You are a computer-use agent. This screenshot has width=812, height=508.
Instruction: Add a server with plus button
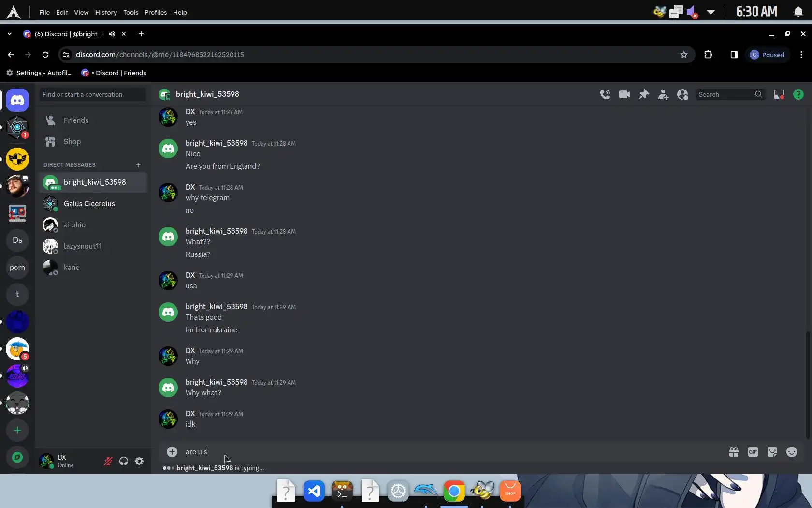pos(17,430)
